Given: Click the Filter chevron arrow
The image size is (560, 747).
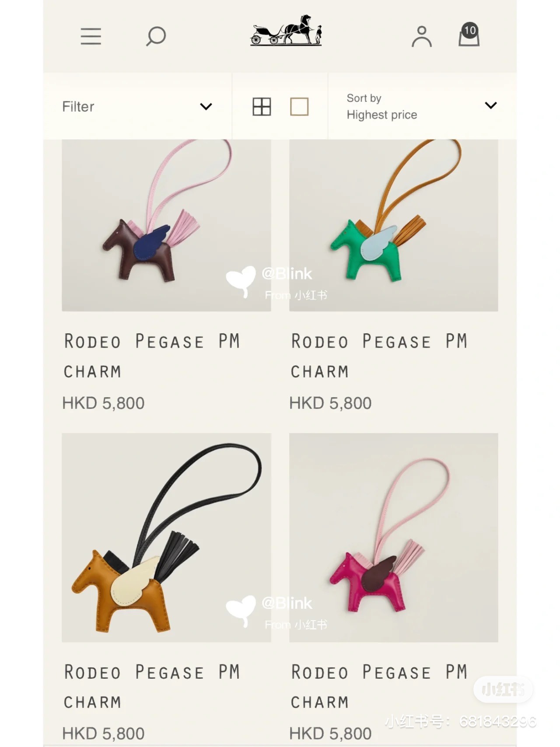Looking at the screenshot, I should tap(206, 106).
